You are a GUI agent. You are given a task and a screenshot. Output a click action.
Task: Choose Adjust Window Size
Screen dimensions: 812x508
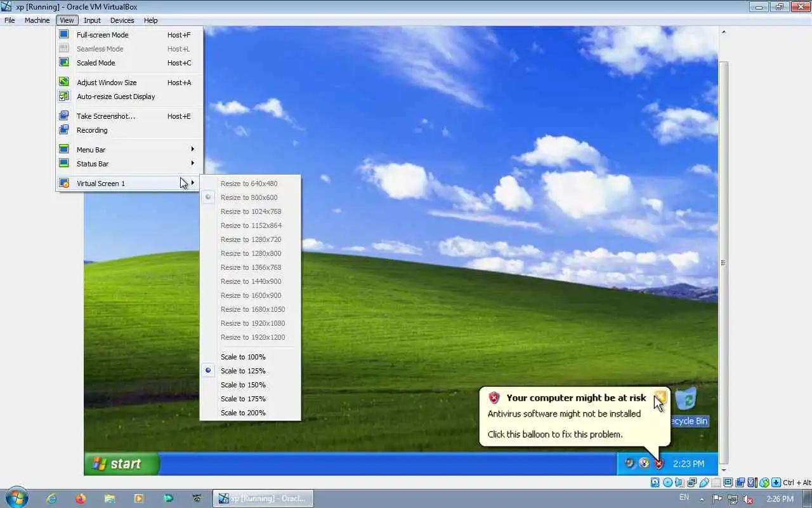tap(129, 83)
